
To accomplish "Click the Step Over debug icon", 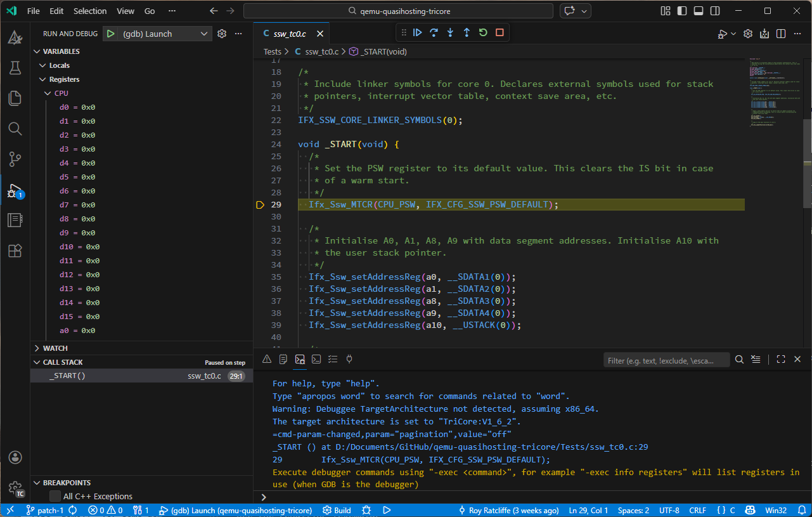I will pos(434,32).
